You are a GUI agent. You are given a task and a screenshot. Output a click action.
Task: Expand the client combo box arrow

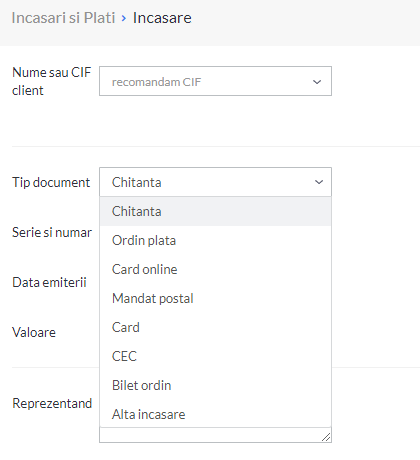click(317, 82)
